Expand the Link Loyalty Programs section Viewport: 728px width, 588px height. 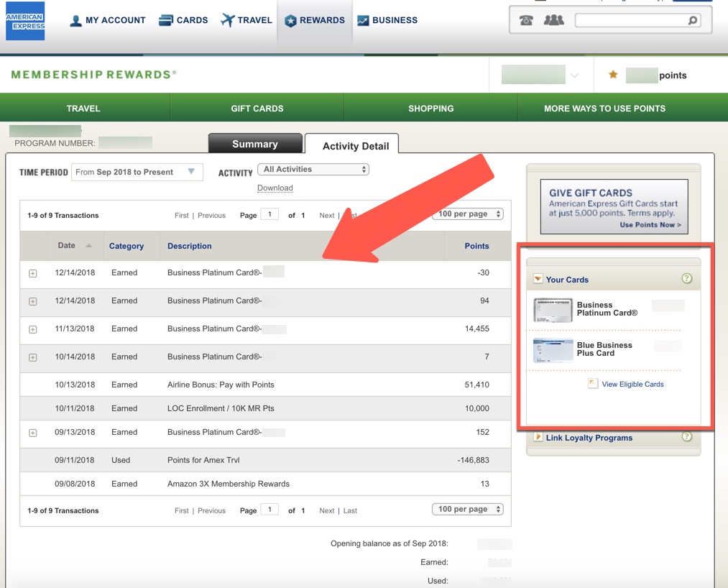(538, 436)
